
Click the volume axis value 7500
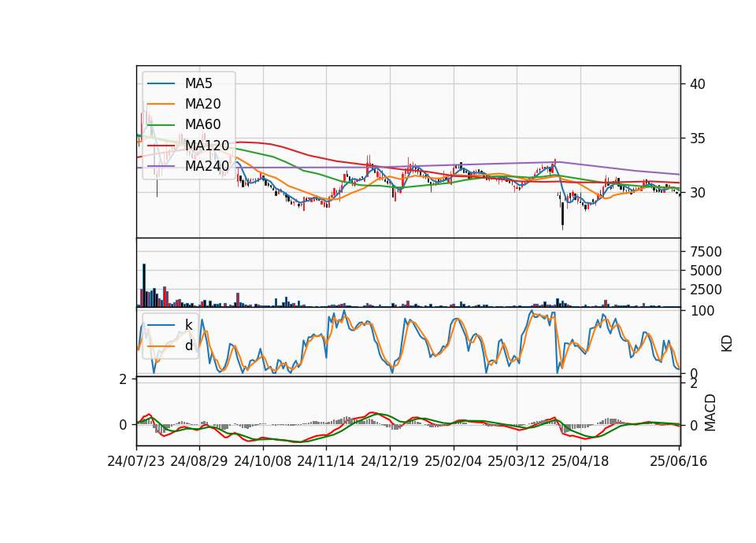click(x=706, y=252)
